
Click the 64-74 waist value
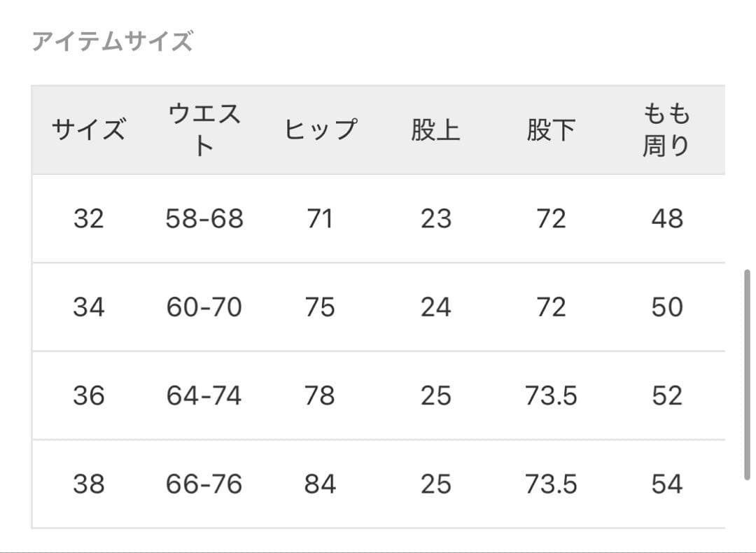204,395
